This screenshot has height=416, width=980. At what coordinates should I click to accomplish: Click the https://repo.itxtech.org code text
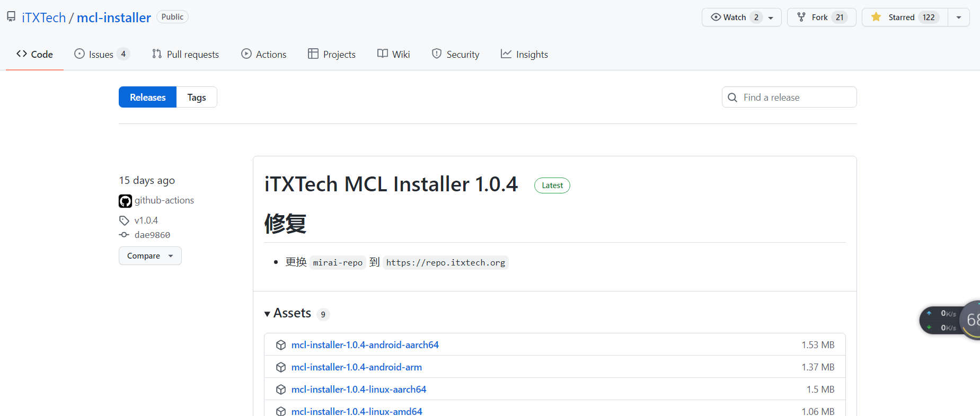coord(446,263)
